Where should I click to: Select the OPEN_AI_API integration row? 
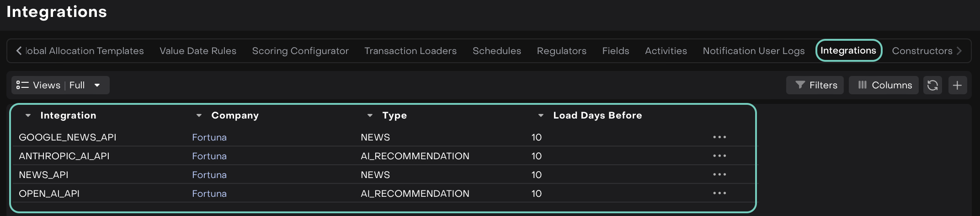pyautogui.click(x=49, y=194)
